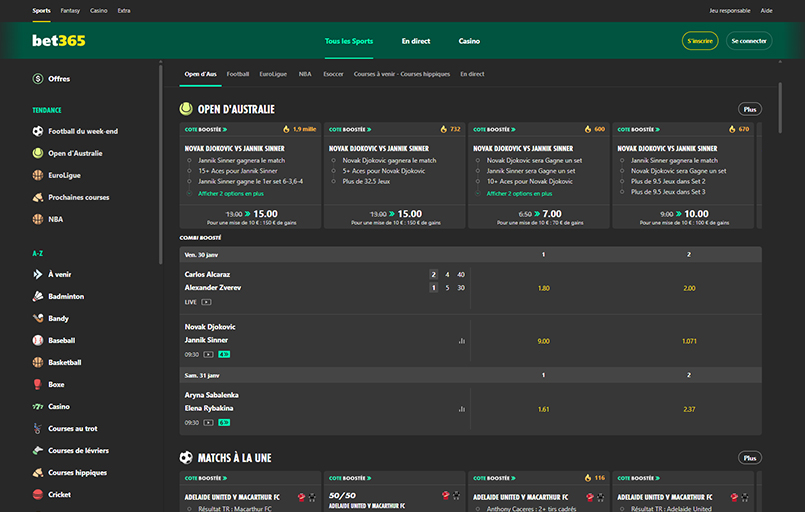Viewport: 805px width, 512px height.
Task: Click the Bandy sport icon
Action: (37, 318)
